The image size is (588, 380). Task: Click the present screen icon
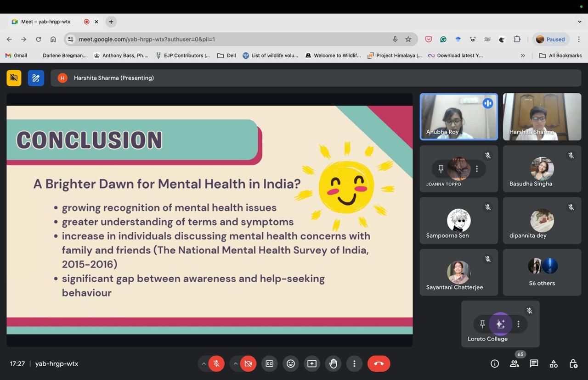pos(312,363)
